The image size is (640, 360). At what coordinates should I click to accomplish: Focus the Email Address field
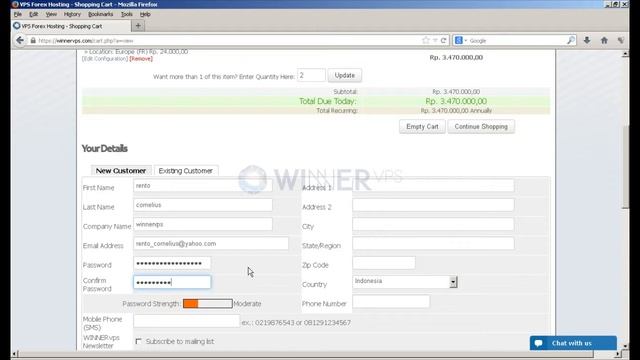[x=211, y=244]
